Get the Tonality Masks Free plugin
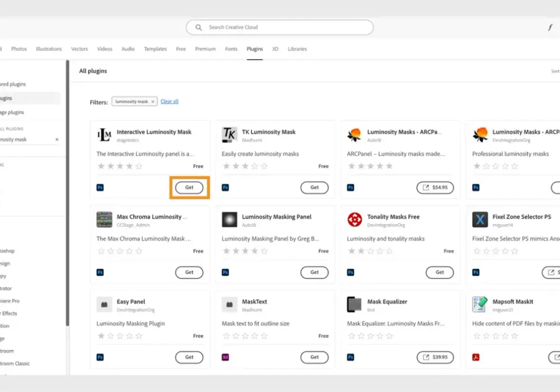 pyautogui.click(x=440, y=272)
